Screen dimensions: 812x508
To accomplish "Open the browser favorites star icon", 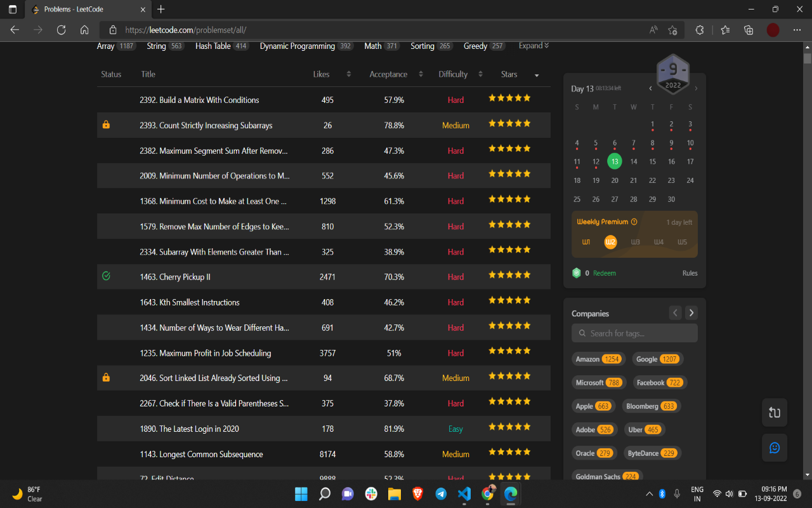I will pyautogui.click(x=725, y=30).
